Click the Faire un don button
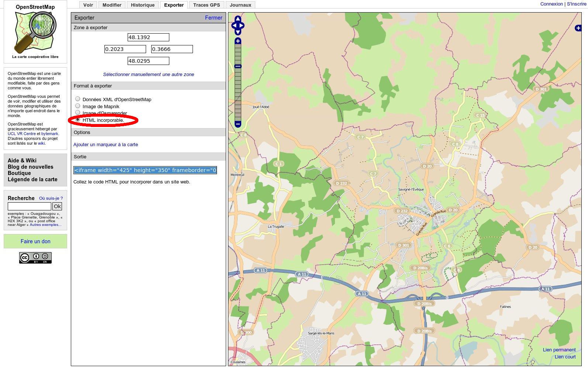Viewport: 588px width, 368px height. [35, 241]
